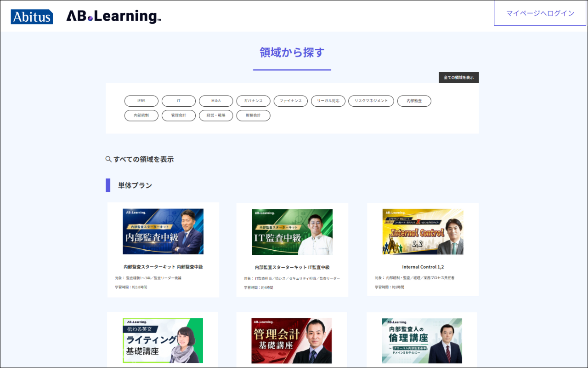This screenshot has width=588, height=368.
Task: Select the リスクマネジメント category tag
Action: point(371,101)
